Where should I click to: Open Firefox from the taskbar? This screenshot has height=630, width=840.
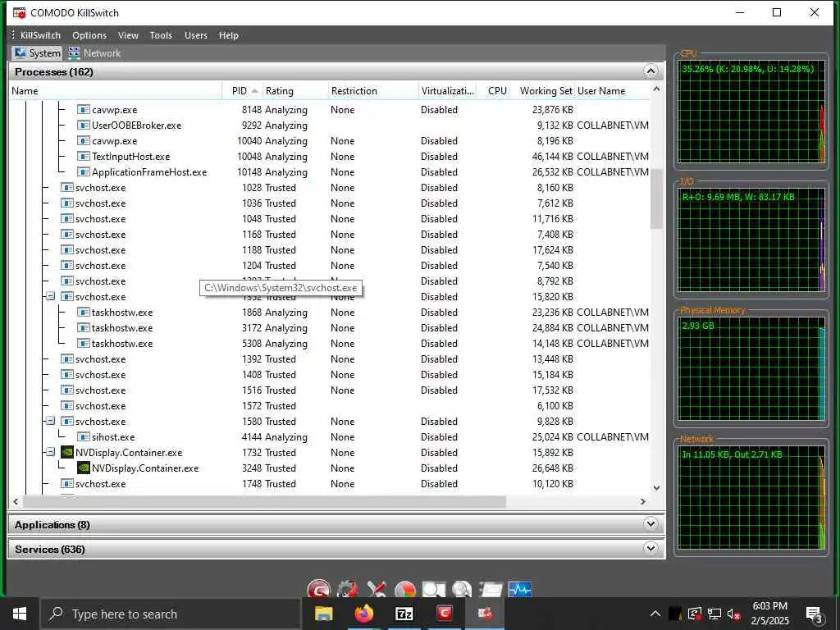point(363,614)
